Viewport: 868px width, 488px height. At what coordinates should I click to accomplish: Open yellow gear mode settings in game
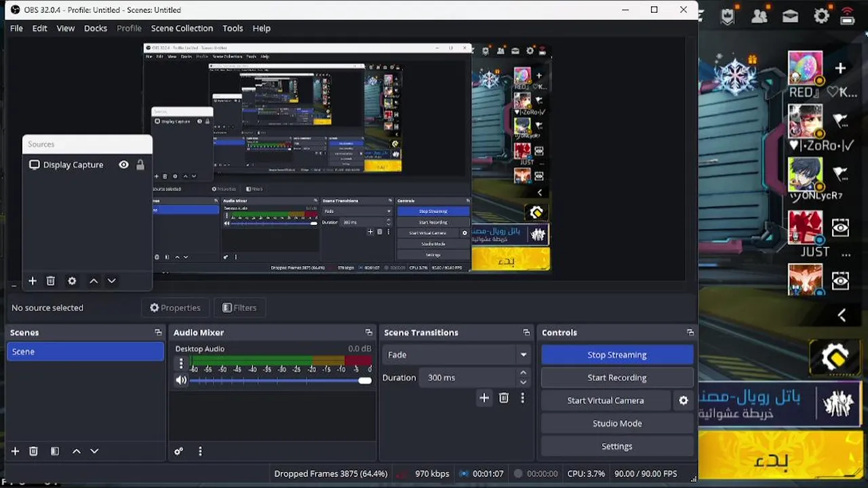[x=835, y=357]
